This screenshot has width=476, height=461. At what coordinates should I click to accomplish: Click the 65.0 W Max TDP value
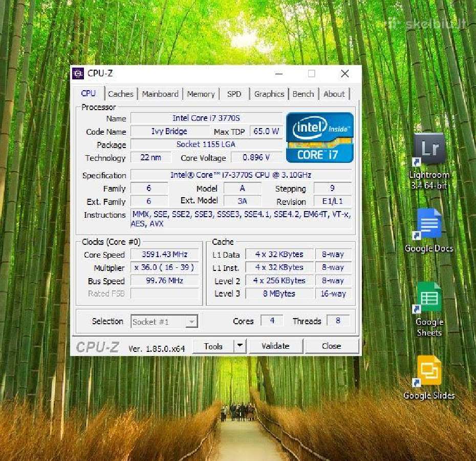(266, 131)
